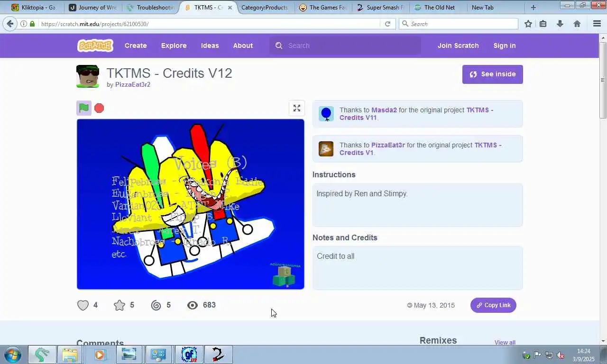Open the About menu item

pos(243,45)
